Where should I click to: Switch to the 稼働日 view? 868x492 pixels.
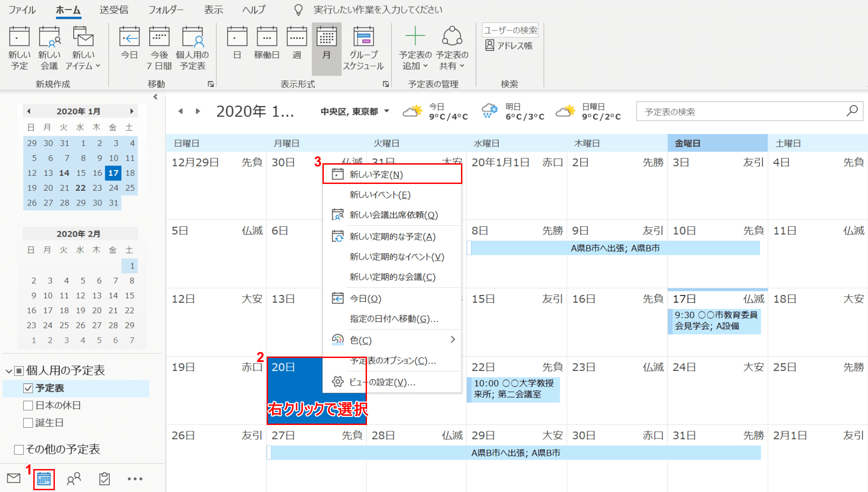point(266,47)
